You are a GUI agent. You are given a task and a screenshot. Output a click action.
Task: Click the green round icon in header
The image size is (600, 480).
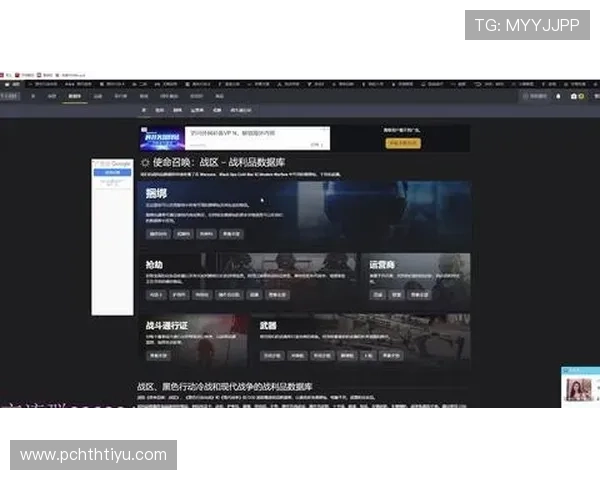click(581, 96)
